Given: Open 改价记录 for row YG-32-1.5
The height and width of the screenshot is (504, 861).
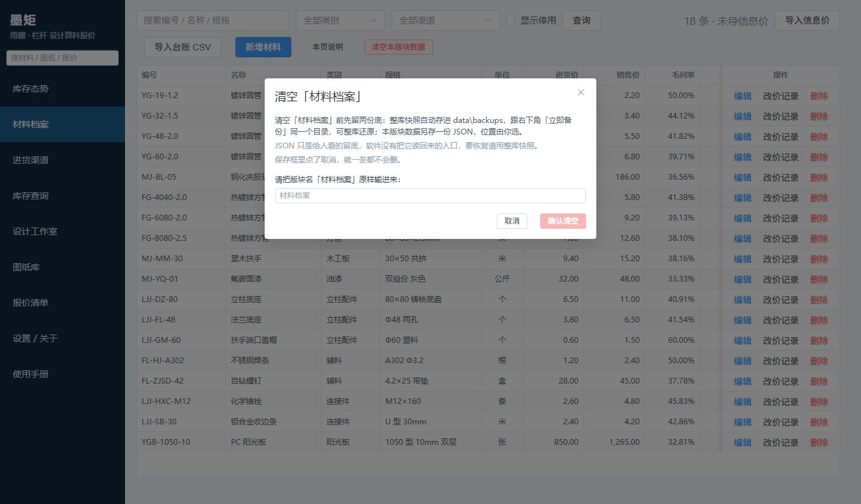Looking at the screenshot, I should (x=781, y=117).
